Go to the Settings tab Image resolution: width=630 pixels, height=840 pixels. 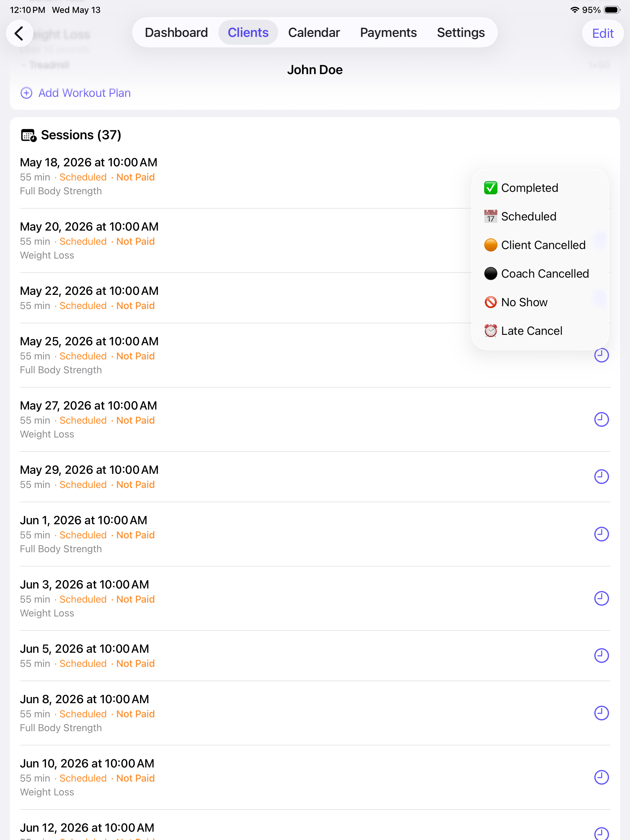pos(461,33)
